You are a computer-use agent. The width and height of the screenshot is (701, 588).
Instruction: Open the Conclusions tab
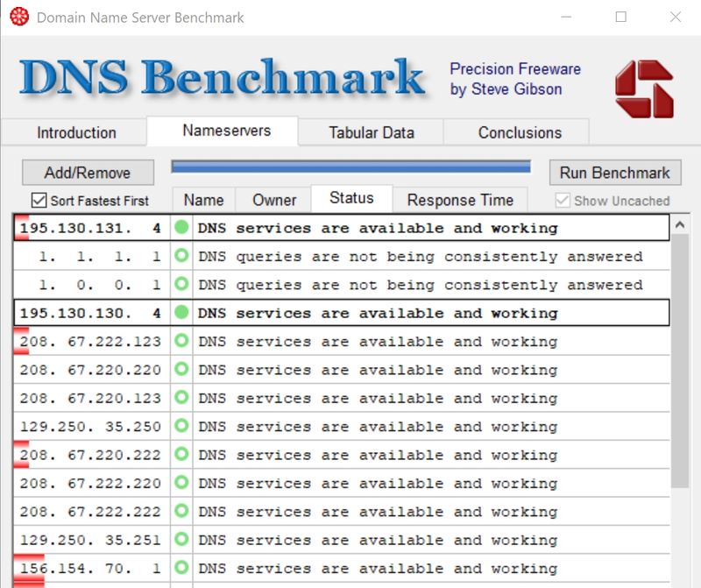point(520,132)
